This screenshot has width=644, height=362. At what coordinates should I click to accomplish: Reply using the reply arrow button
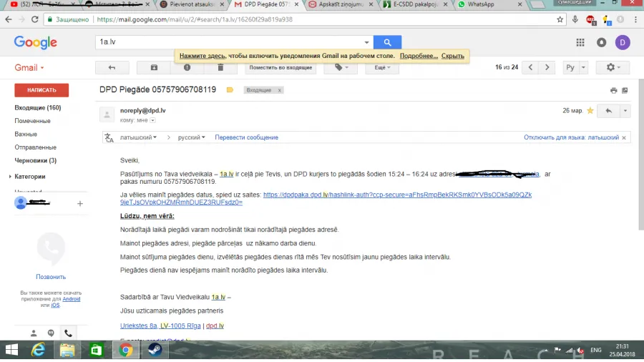(x=609, y=111)
